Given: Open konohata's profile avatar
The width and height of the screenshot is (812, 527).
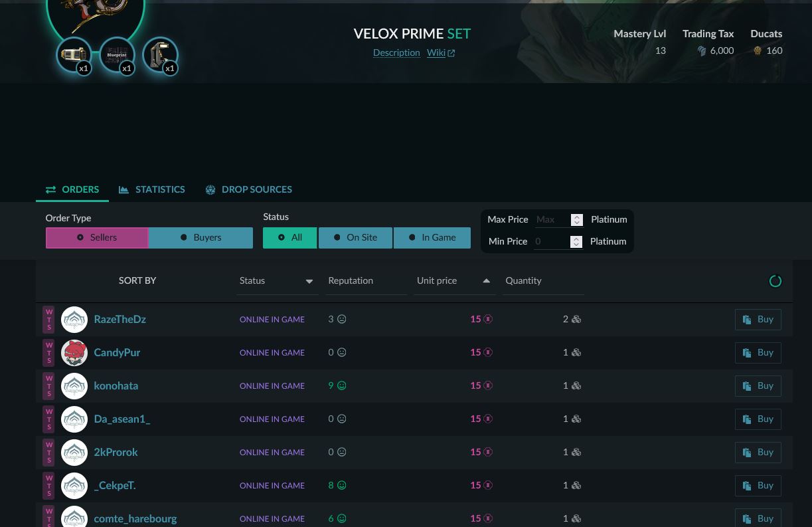Looking at the screenshot, I should point(74,386).
